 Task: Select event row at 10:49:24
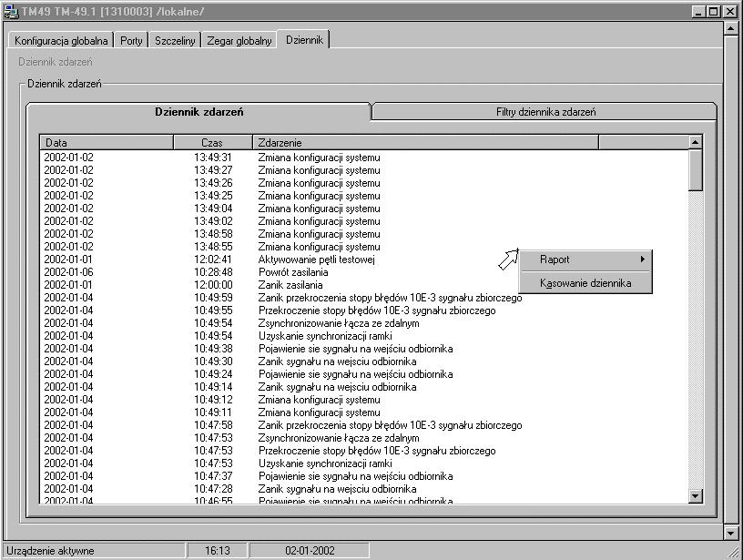[x=364, y=374]
